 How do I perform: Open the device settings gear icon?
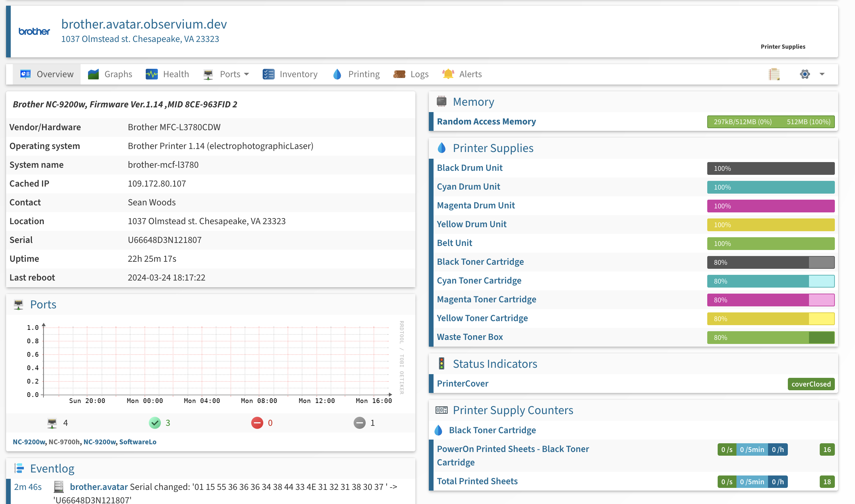pos(804,74)
